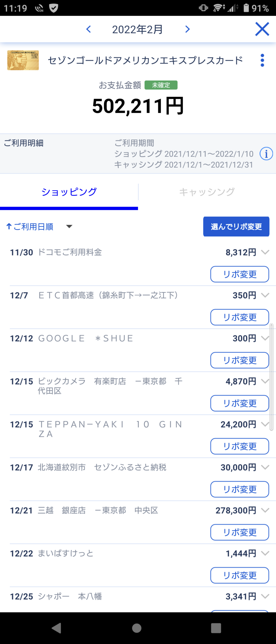The width and height of the screenshot is (276, 644).
Task: Expand details for ドコモご利用料金 8,312円 entry
Action: click(x=265, y=252)
